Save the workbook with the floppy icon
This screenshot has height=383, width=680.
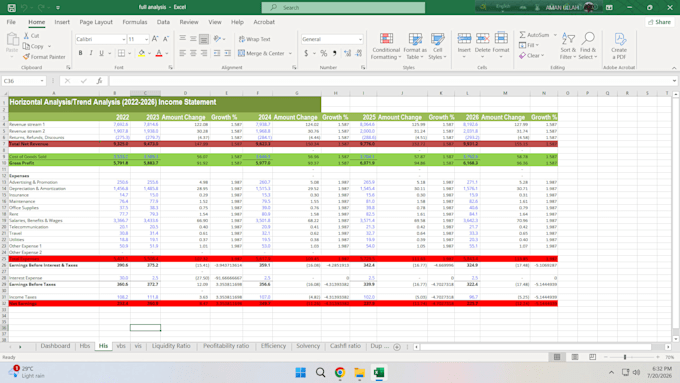coord(12,7)
